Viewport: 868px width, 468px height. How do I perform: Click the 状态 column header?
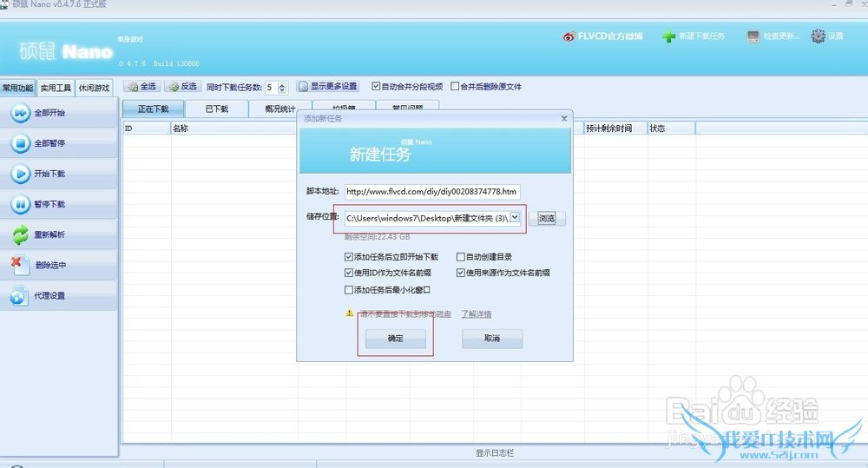pyautogui.click(x=672, y=129)
